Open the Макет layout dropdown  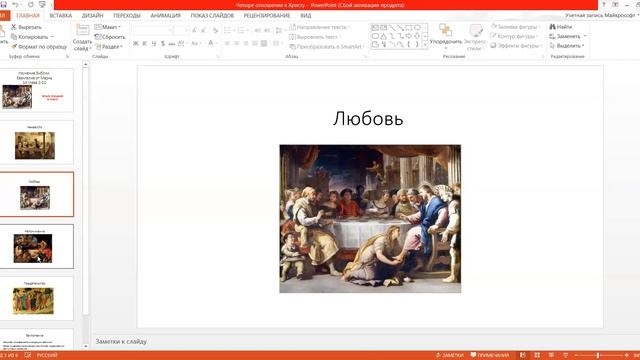(108, 27)
